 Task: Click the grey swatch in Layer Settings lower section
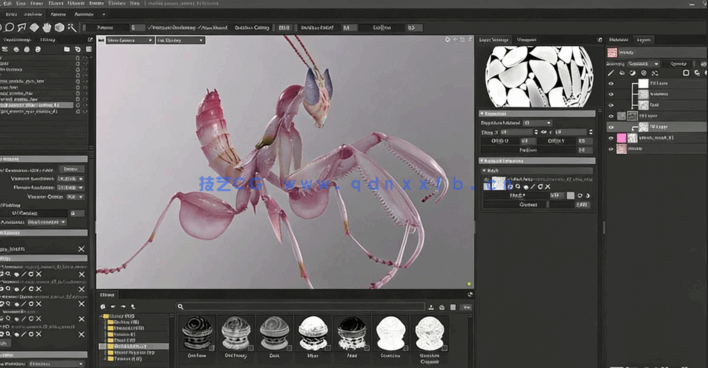pos(571,196)
